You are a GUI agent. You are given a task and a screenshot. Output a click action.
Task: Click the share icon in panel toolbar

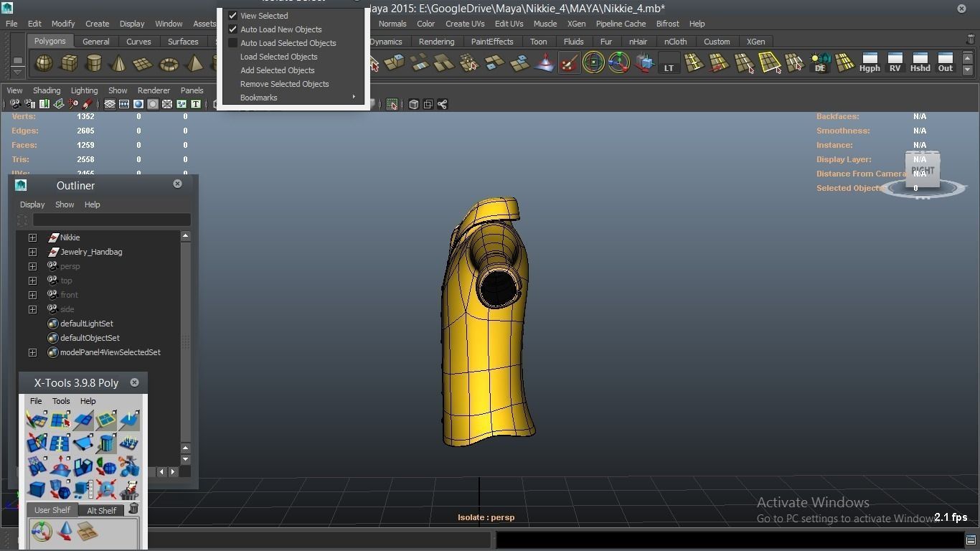click(x=443, y=104)
